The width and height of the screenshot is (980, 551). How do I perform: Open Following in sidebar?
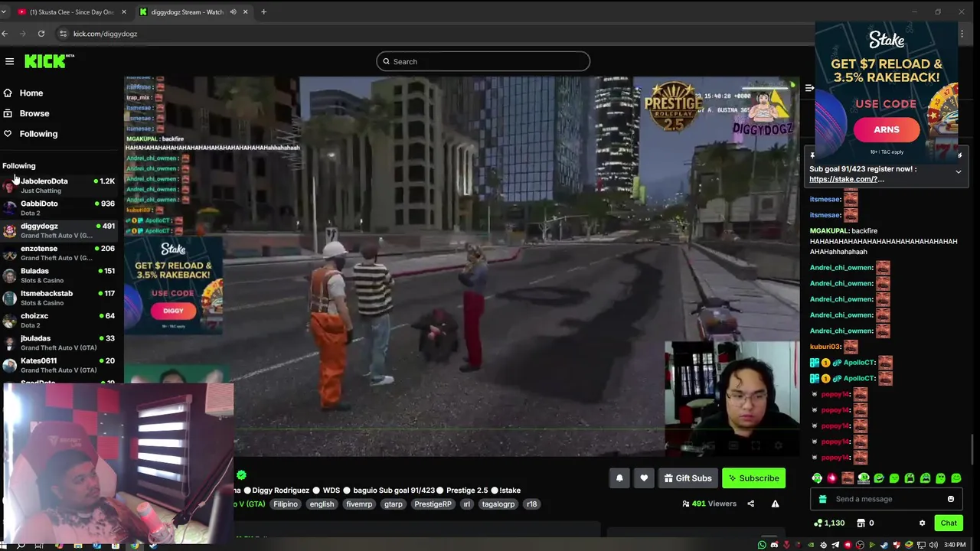38,134
